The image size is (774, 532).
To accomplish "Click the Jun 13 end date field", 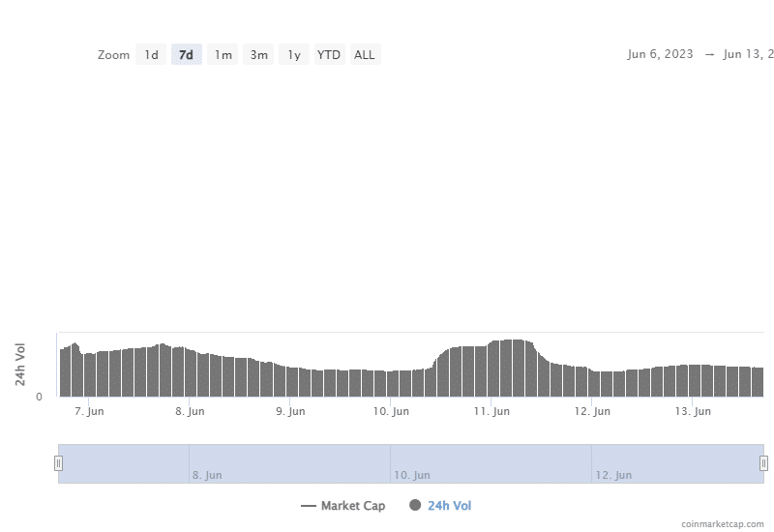I will point(749,54).
